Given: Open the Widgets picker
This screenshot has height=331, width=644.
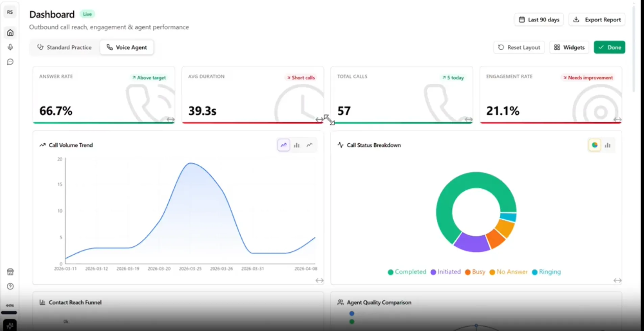Looking at the screenshot, I should (569, 47).
